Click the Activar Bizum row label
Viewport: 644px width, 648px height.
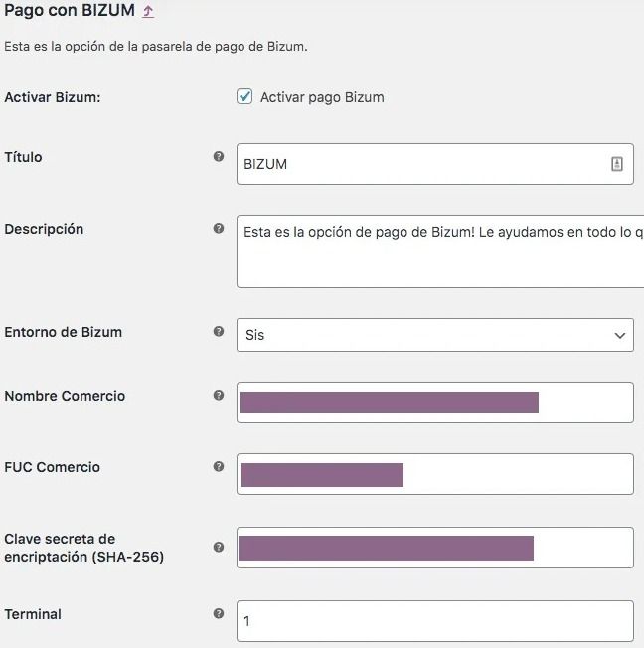pyautogui.click(x=53, y=97)
